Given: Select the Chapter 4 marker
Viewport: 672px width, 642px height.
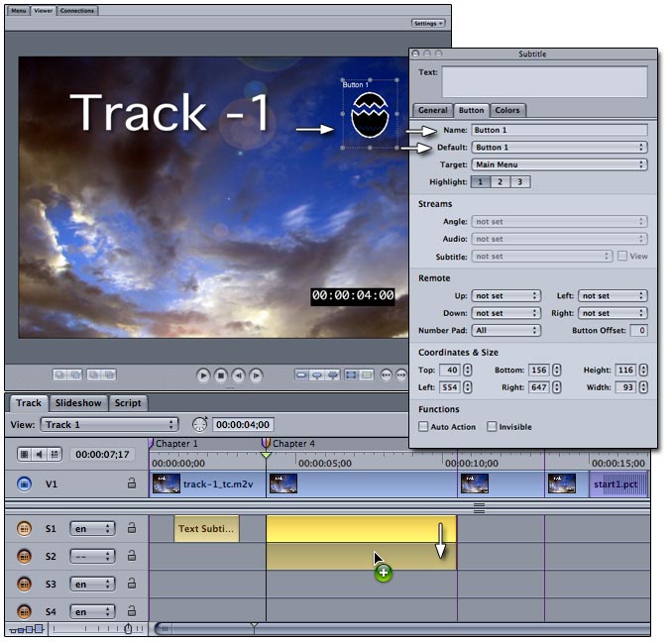Looking at the screenshot, I should click(x=266, y=443).
